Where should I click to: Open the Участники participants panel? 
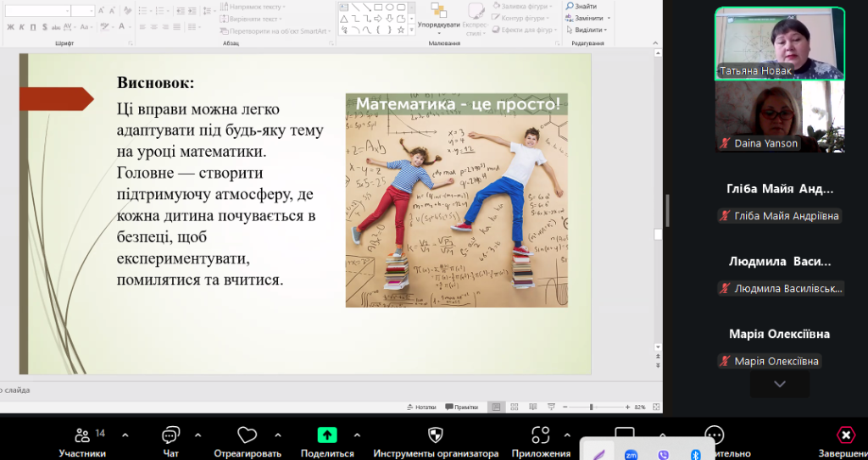coord(82,435)
